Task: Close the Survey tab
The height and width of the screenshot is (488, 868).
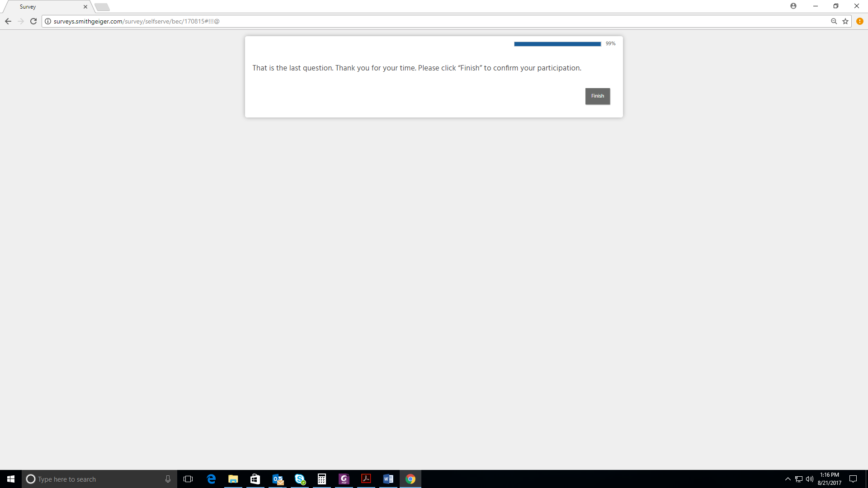Action: point(85,7)
